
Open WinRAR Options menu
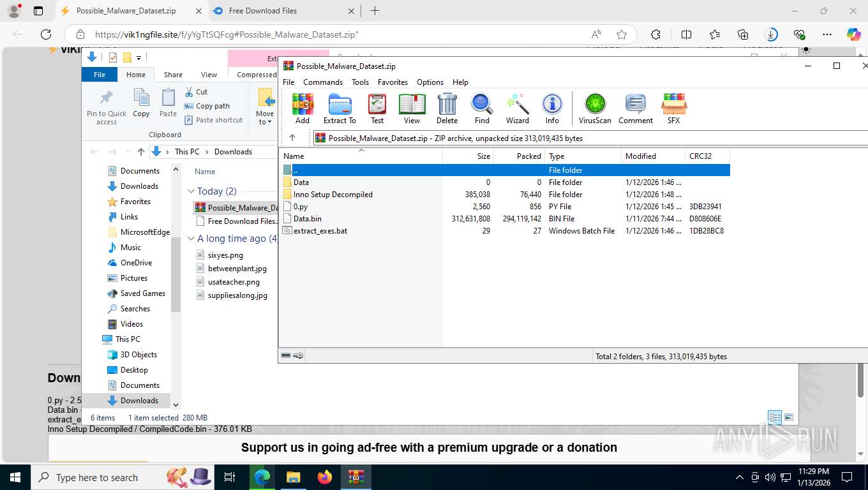430,82
